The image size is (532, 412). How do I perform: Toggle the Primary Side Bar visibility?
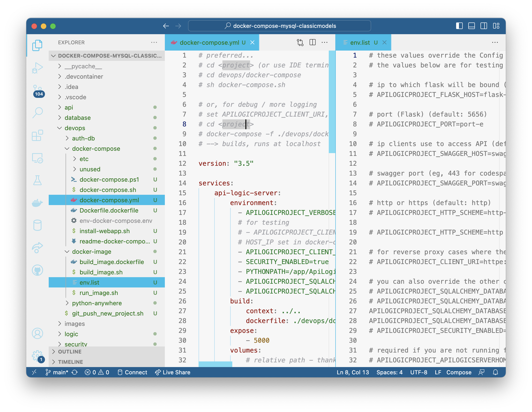pyautogui.click(x=459, y=26)
